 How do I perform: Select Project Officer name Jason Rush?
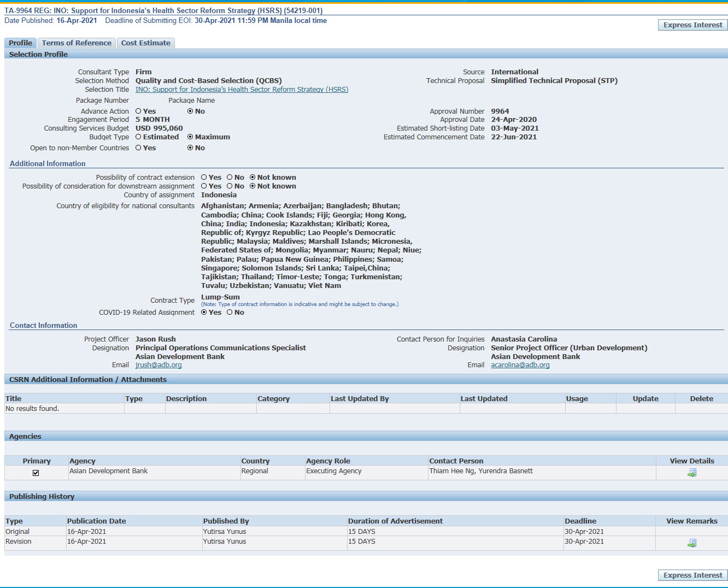(156, 339)
